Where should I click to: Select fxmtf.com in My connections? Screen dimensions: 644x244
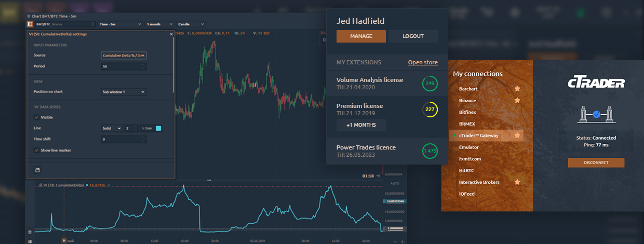(x=470, y=159)
